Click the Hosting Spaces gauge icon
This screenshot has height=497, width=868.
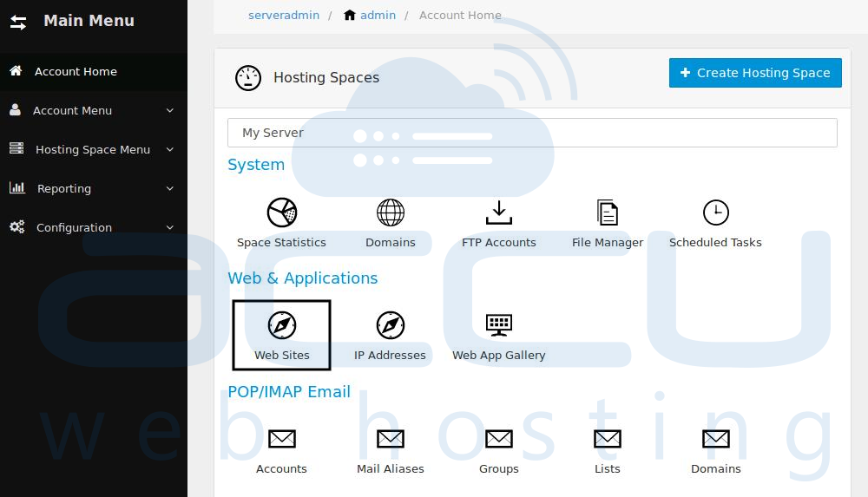(x=248, y=78)
